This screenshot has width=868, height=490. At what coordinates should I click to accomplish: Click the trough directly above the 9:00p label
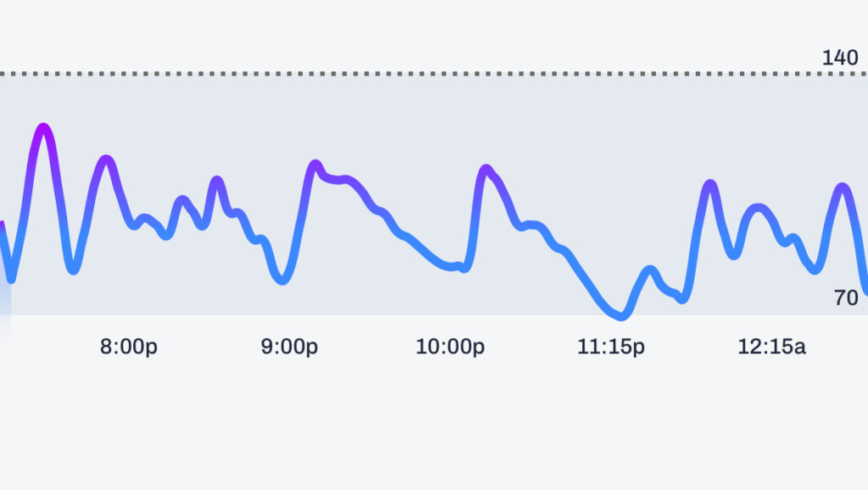click(x=283, y=280)
